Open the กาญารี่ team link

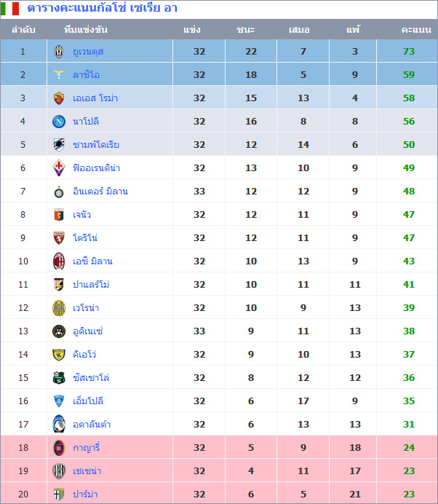(x=87, y=448)
